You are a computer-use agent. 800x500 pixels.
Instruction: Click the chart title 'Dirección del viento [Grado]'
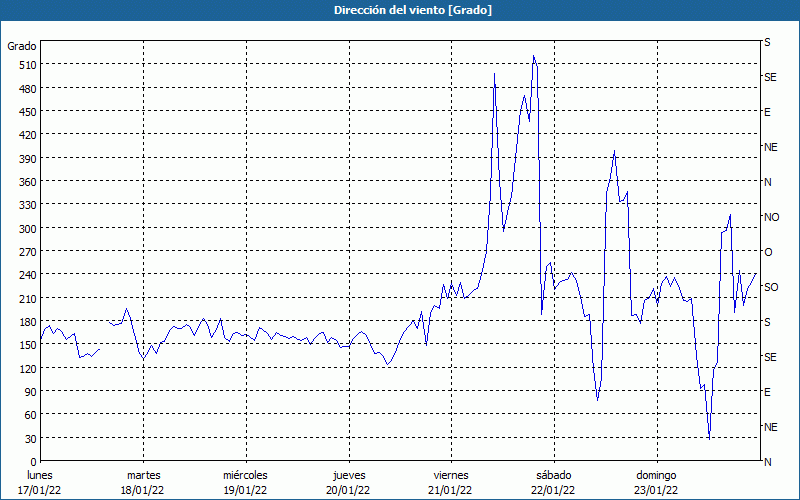click(x=413, y=10)
